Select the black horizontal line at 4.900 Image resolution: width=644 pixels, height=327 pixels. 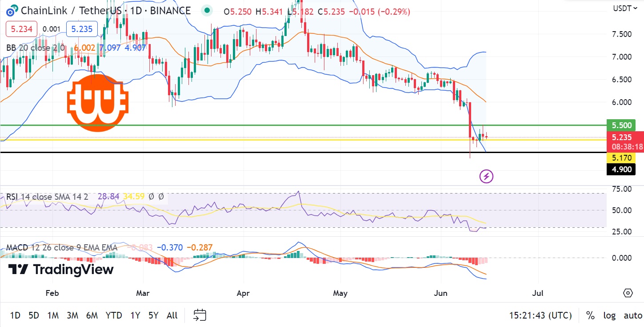[x=303, y=152]
